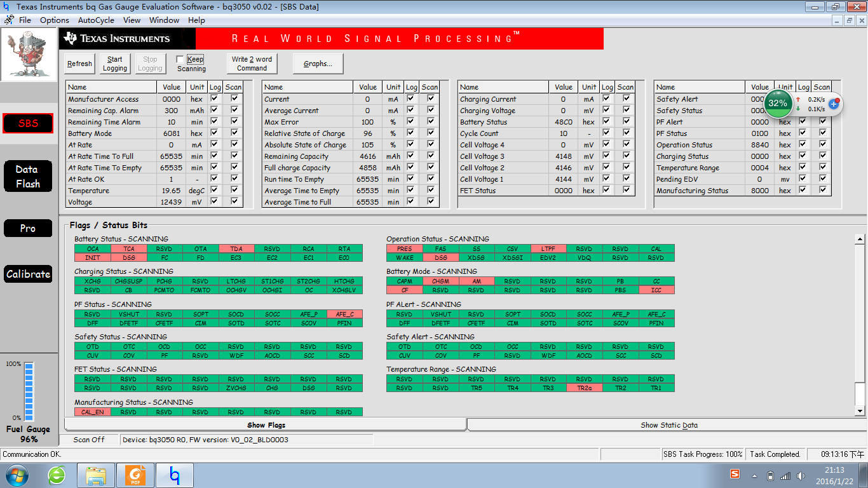This screenshot has height=488, width=868.
Task: Open the AutoCycle menu
Action: (96, 20)
